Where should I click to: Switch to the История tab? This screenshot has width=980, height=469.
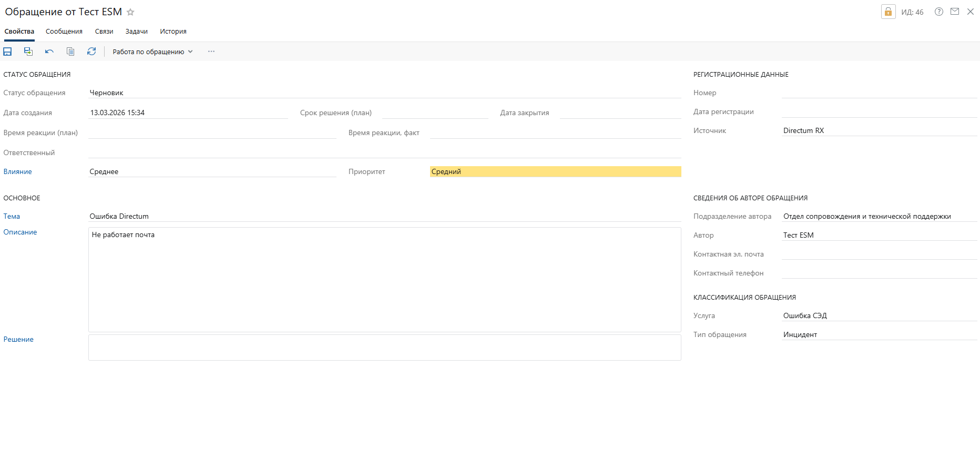point(173,32)
